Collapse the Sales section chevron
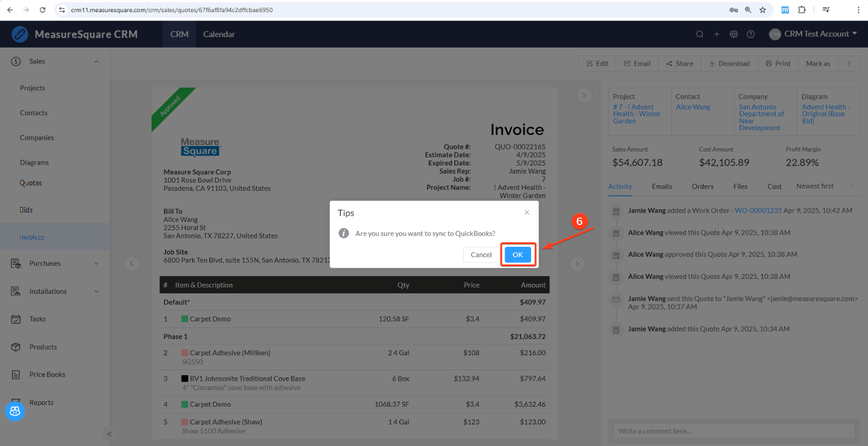 96,61
